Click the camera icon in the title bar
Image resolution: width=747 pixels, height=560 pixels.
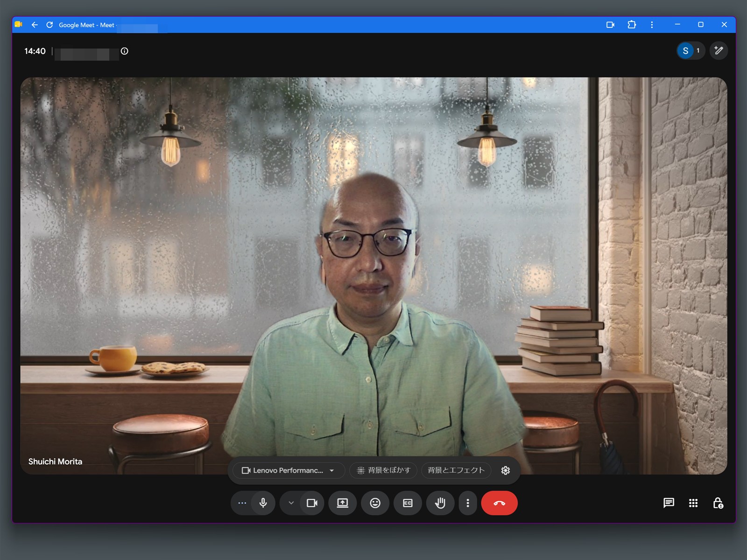pos(610,25)
